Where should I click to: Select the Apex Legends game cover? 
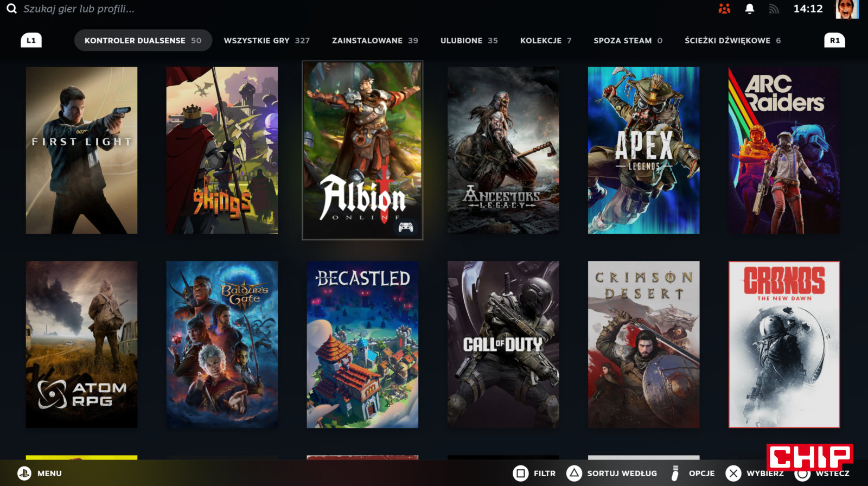pos(643,150)
